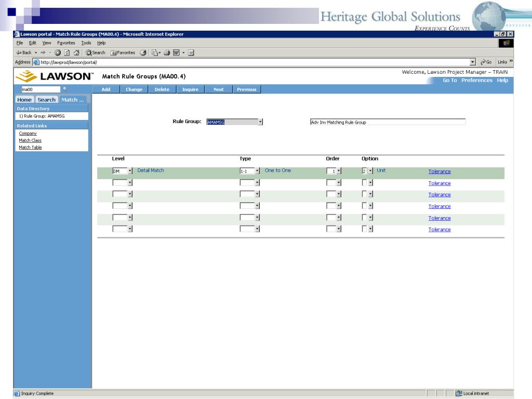
Task: Select the Match ... tab in the sidebar
Action: [x=73, y=100]
